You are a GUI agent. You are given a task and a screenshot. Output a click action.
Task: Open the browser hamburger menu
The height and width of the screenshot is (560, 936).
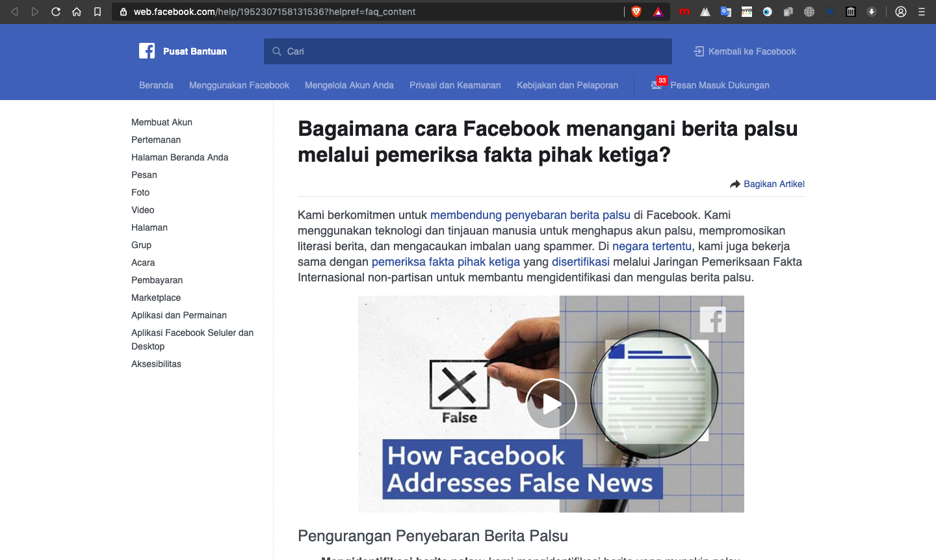(922, 11)
